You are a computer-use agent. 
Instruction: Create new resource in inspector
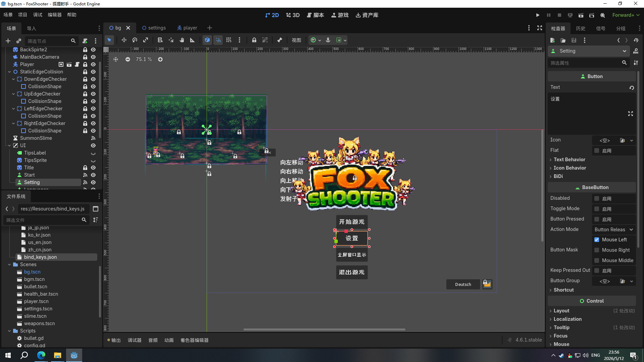552,40
